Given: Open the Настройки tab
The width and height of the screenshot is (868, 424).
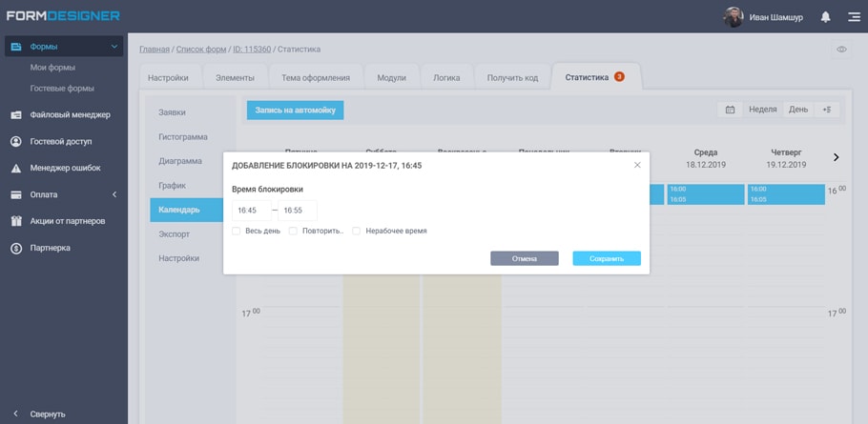Looking at the screenshot, I should point(168,77).
